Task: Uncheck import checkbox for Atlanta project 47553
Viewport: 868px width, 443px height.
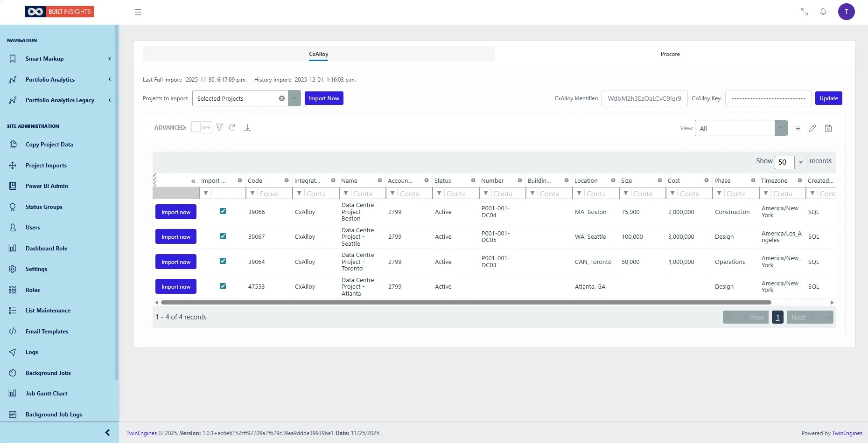Action: [x=223, y=286]
